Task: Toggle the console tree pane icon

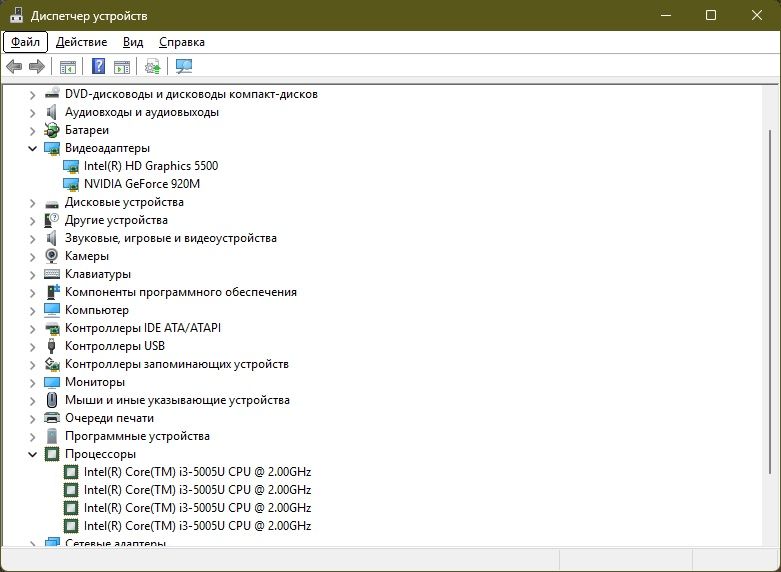Action: tap(68, 66)
